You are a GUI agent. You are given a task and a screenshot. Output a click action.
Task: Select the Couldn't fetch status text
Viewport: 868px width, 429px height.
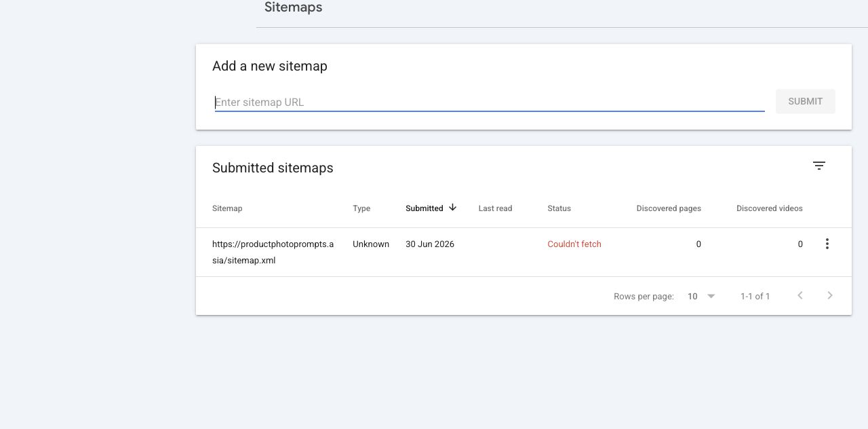tap(574, 244)
